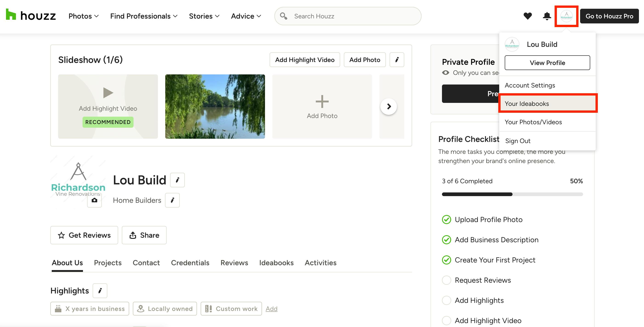Switch to Activities tab

tap(320, 263)
